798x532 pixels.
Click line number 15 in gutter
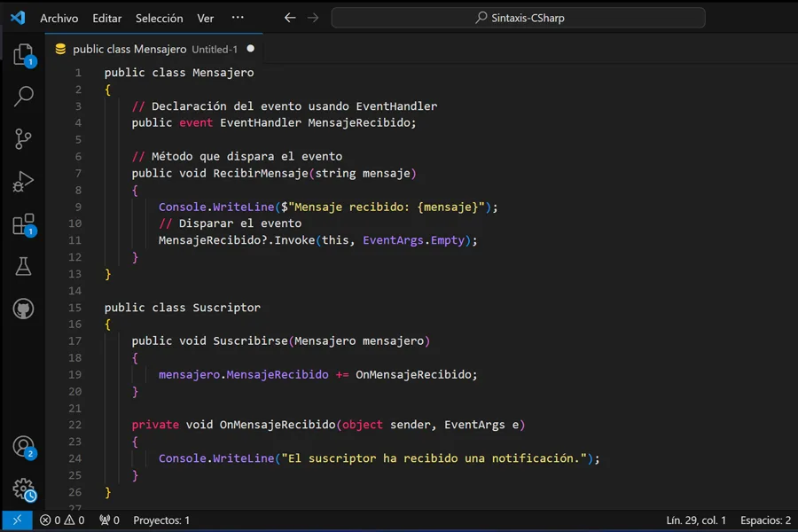pos(74,308)
